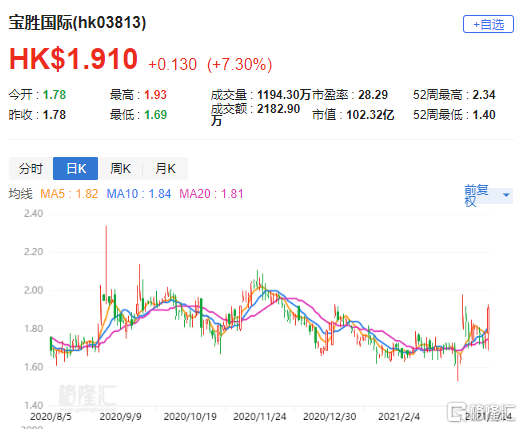This screenshot has width=522, height=429.
Task: Click the 成交额 2182.90 value
Action: [x=278, y=109]
